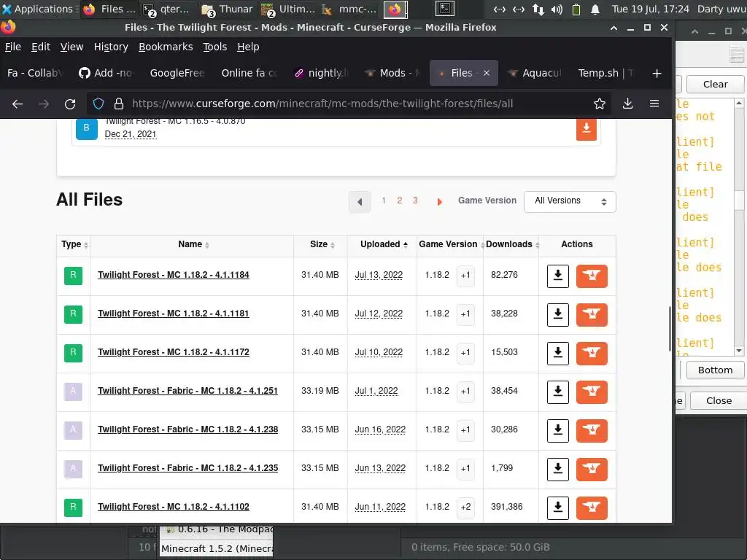Install Fabric 4.1.251 with CurseForge button
This screenshot has width=747, height=560.
coord(592,392)
